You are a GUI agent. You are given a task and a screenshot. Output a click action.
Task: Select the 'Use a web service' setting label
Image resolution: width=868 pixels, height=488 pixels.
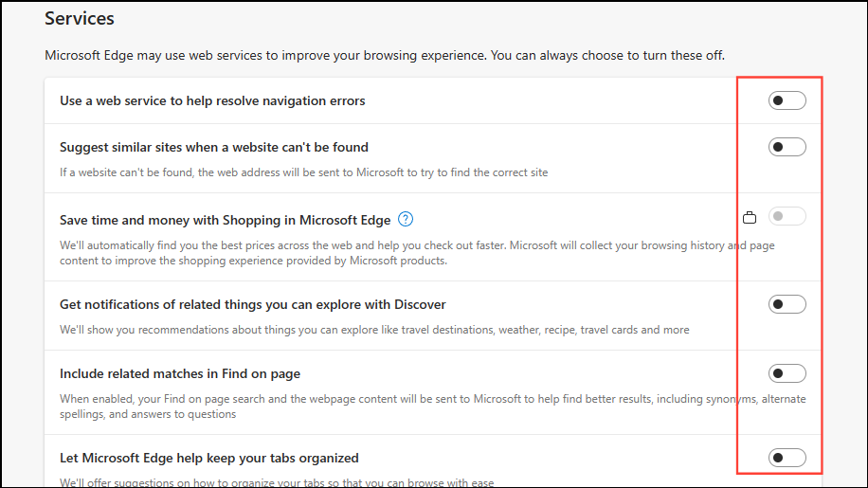[212, 100]
